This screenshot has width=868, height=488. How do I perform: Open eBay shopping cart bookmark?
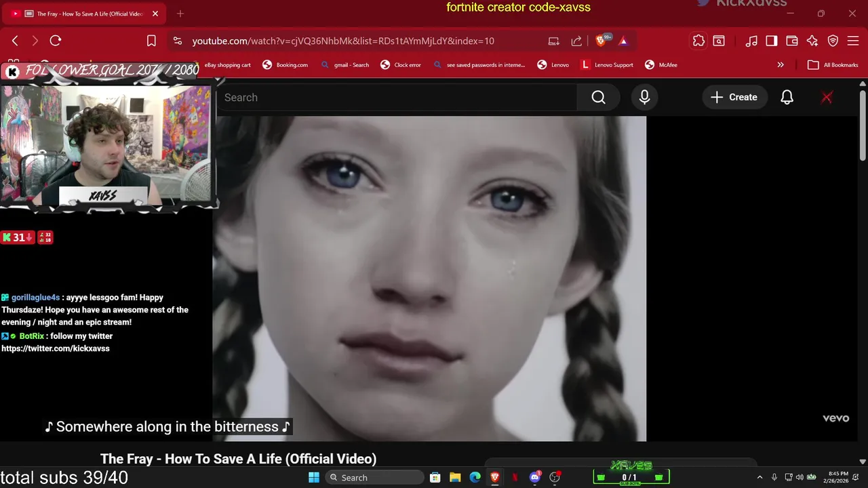point(229,65)
